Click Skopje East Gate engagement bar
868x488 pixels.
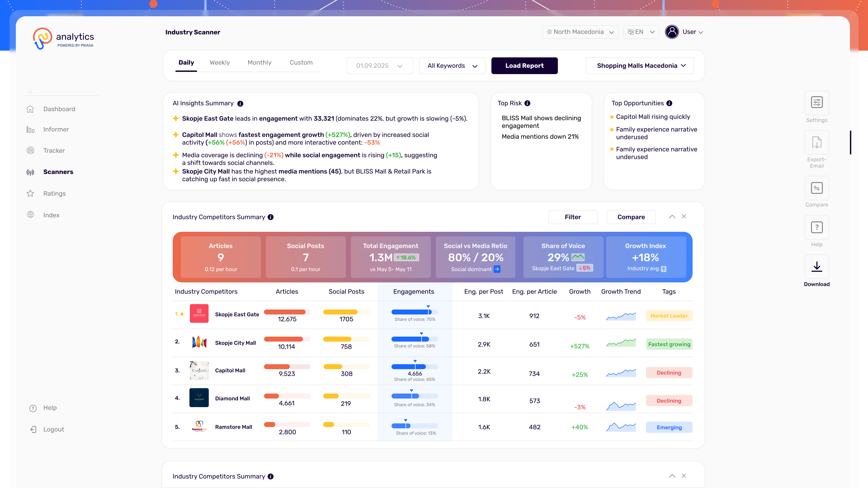click(415, 312)
